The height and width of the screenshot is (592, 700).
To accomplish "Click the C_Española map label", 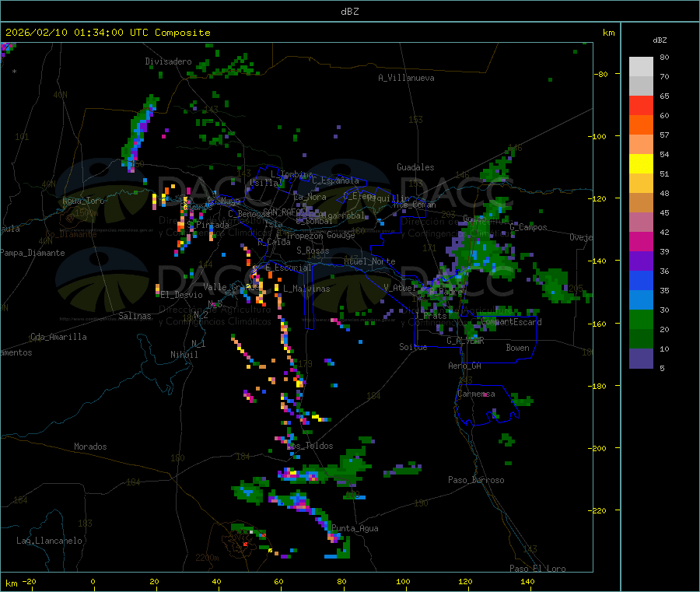I will [335, 180].
